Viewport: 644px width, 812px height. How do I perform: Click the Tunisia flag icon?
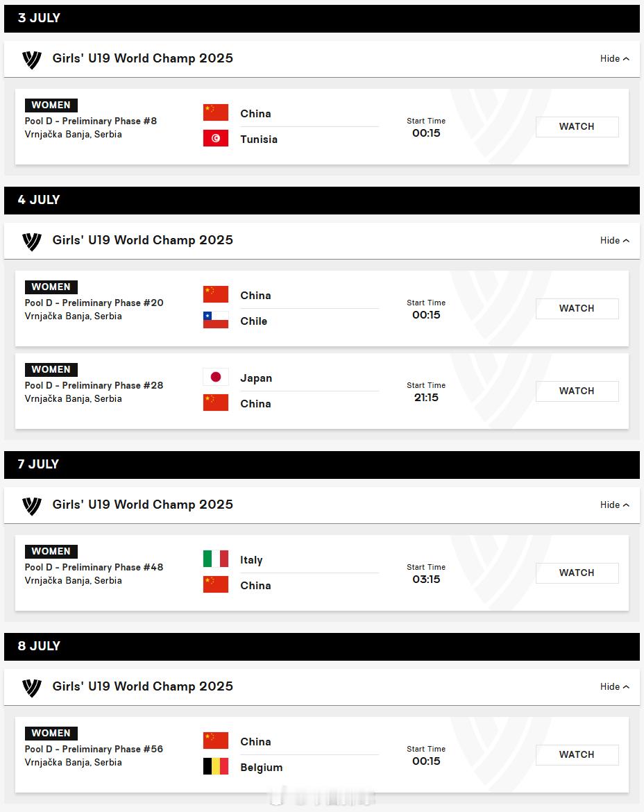click(x=216, y=138)
